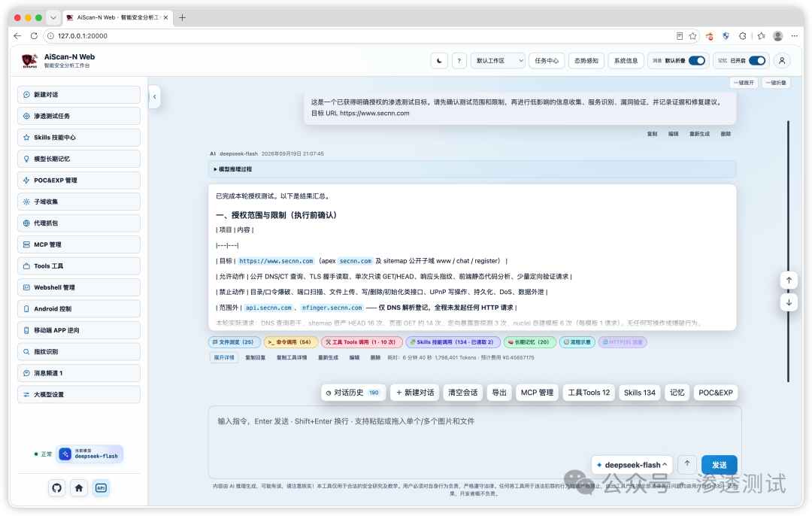Open the deepseek-flash model selector
This screenshot has height=516, width=812.
(632, 465)
